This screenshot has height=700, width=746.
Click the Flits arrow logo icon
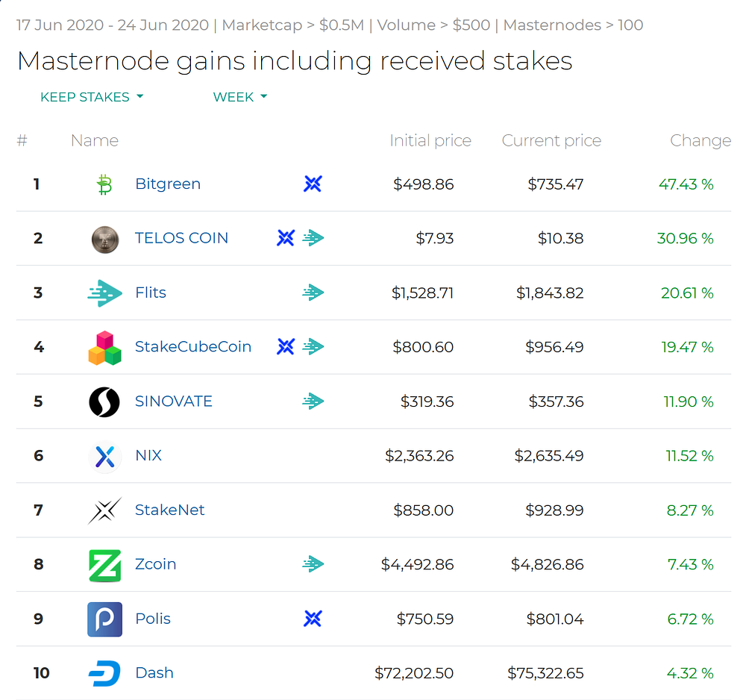click(x=104, y=293)
